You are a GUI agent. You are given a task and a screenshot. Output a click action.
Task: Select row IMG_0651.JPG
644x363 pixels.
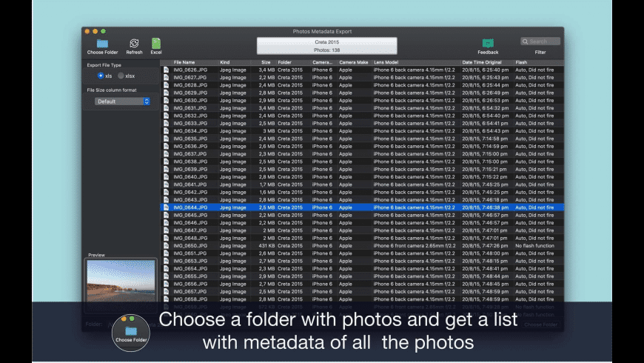(x=362, y=253)
